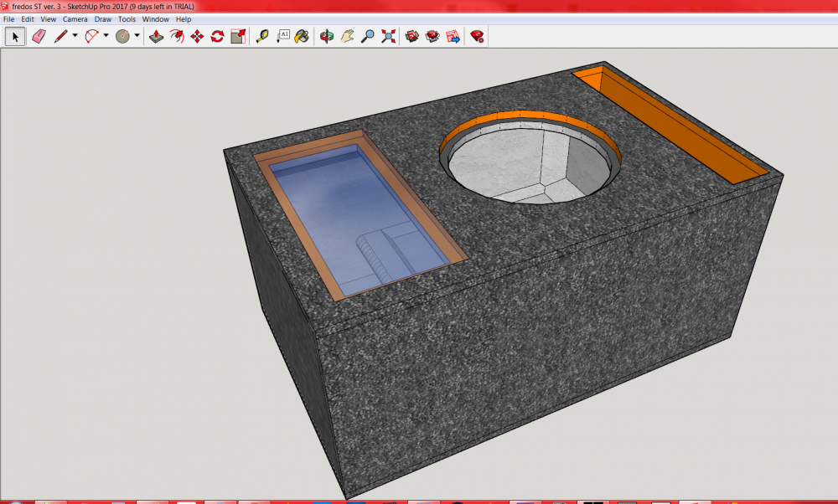Open the 3D Warehouse

point(412,36)
